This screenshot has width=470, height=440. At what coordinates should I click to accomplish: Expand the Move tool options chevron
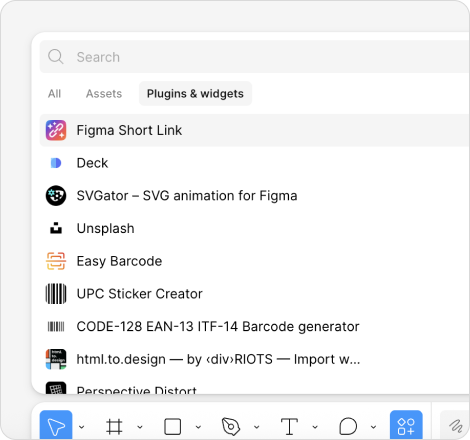click(x=81, y=427)
